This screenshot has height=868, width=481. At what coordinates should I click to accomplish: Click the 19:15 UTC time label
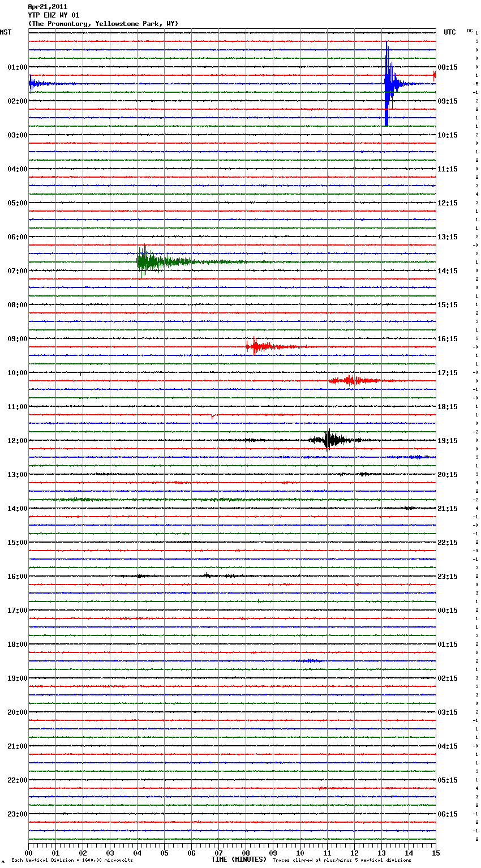[x=448, y=441]
